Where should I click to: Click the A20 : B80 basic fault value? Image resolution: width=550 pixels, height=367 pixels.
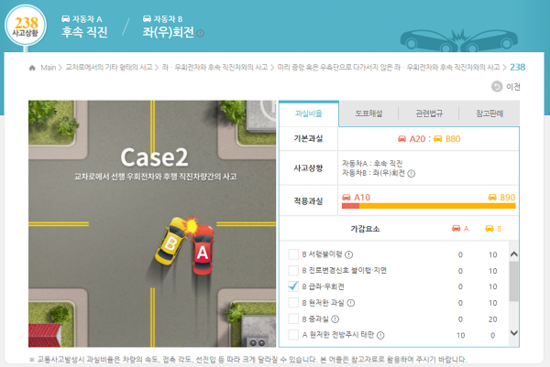click(429, 139)
